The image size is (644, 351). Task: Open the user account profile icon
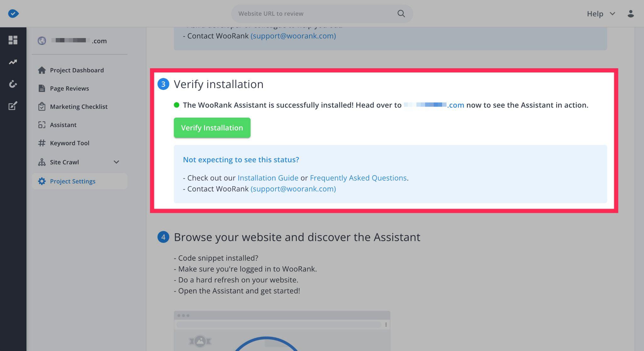click(630, 14)
